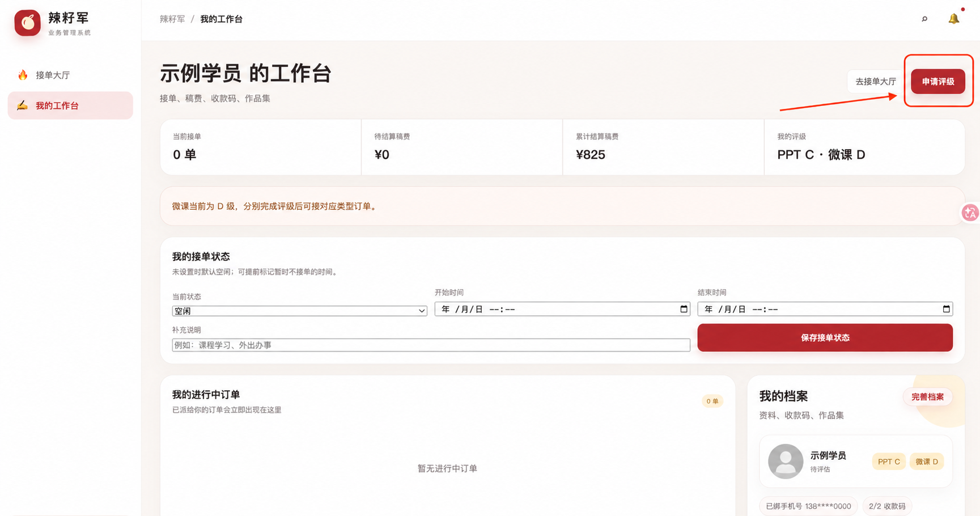The width and height of the screenshot is (980, 516).
Task: Go to 接单大厅 in sidebar
Action: tap(70, 75)
